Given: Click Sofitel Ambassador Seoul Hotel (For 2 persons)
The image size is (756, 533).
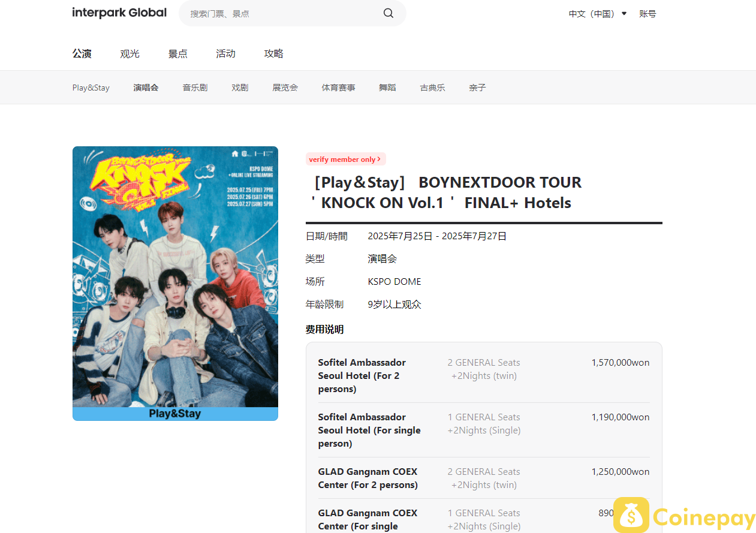Looking at the screenshot, I should [362, 375].
